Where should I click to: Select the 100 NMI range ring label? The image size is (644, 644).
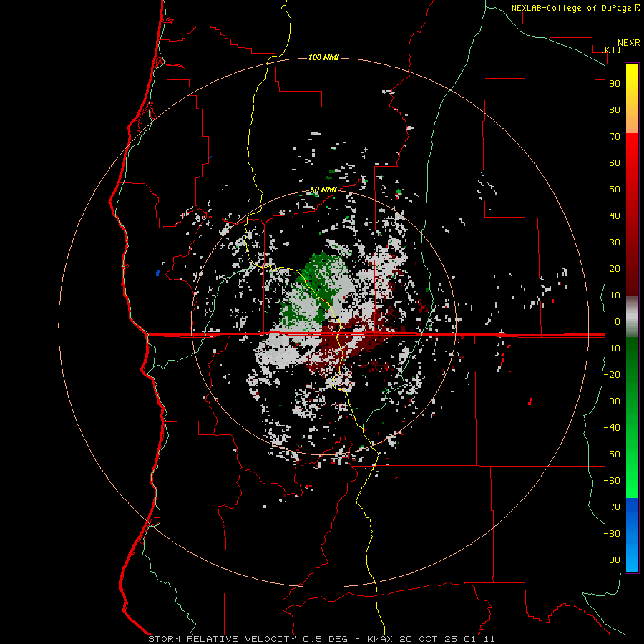point(323,57)
